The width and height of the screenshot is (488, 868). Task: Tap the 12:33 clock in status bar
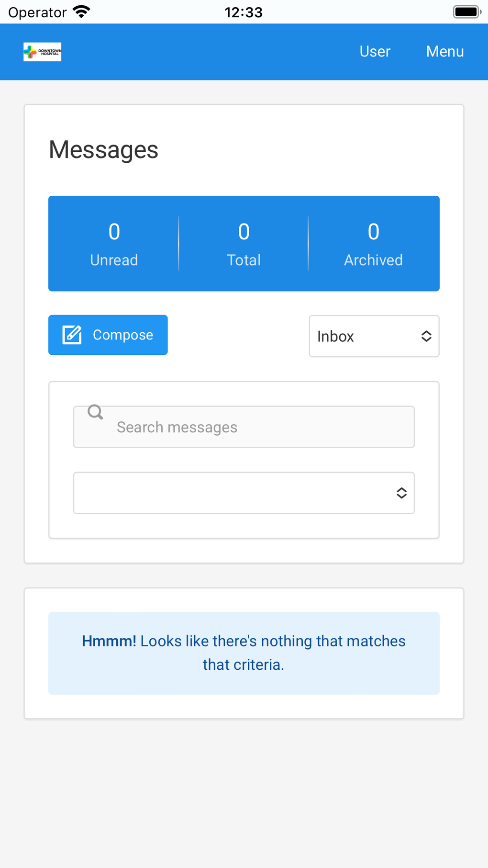244,12
